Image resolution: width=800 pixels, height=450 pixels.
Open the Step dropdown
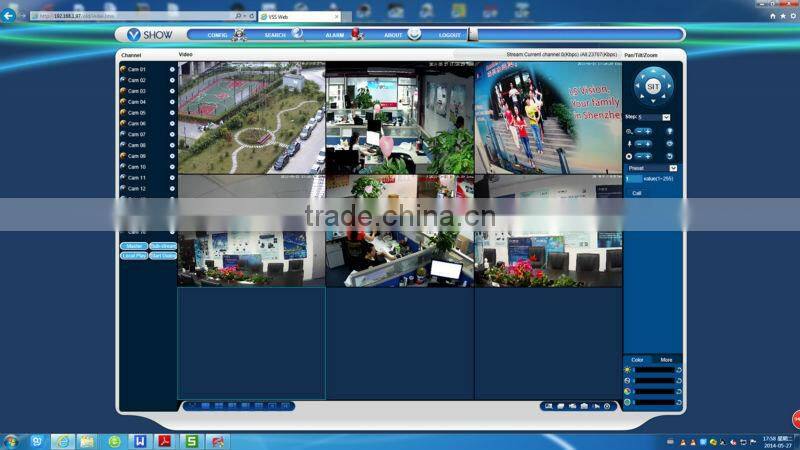click(x=666, y=117)
